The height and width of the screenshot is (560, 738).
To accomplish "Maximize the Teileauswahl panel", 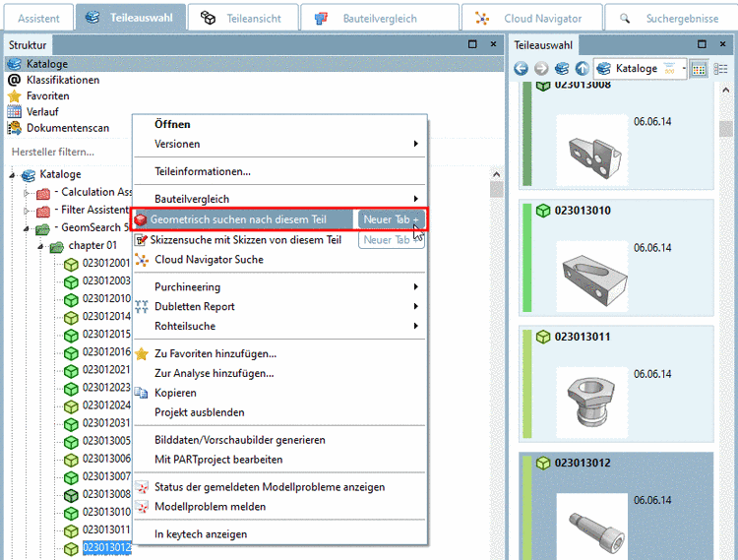I will (x=702, y=44).
